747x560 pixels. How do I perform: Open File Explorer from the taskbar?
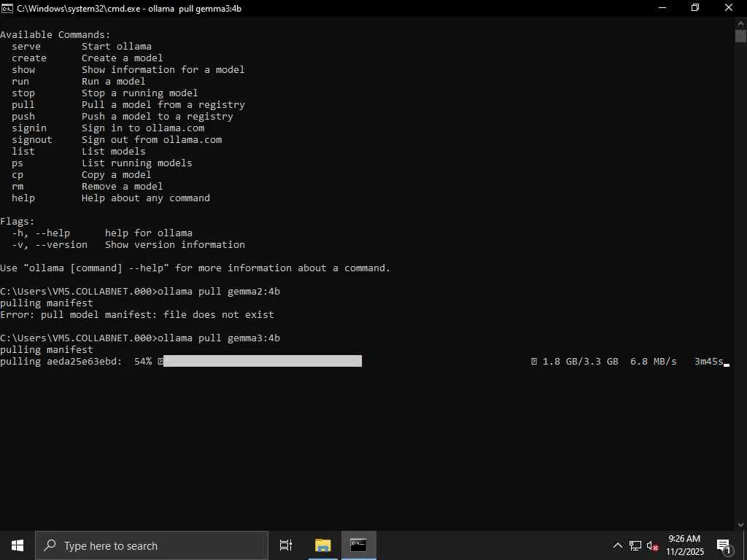tap(322, 545)
